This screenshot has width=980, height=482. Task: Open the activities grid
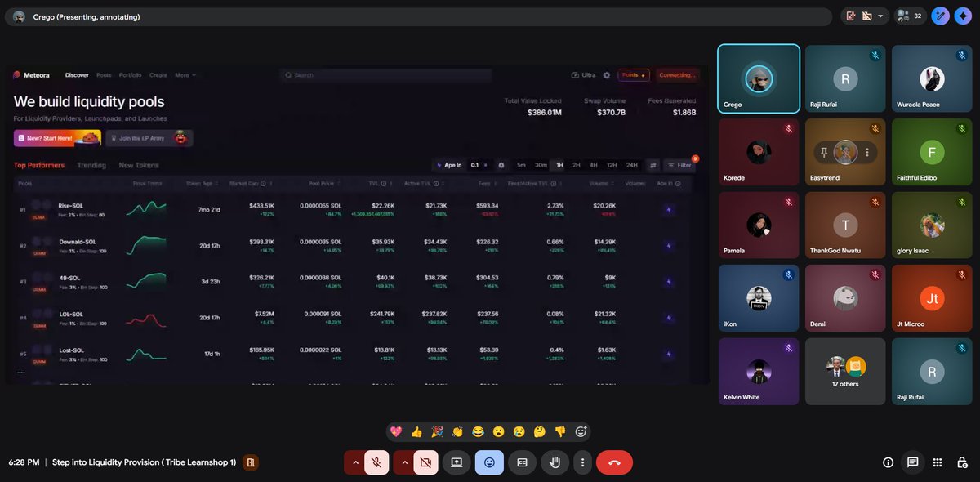[938, 462]
